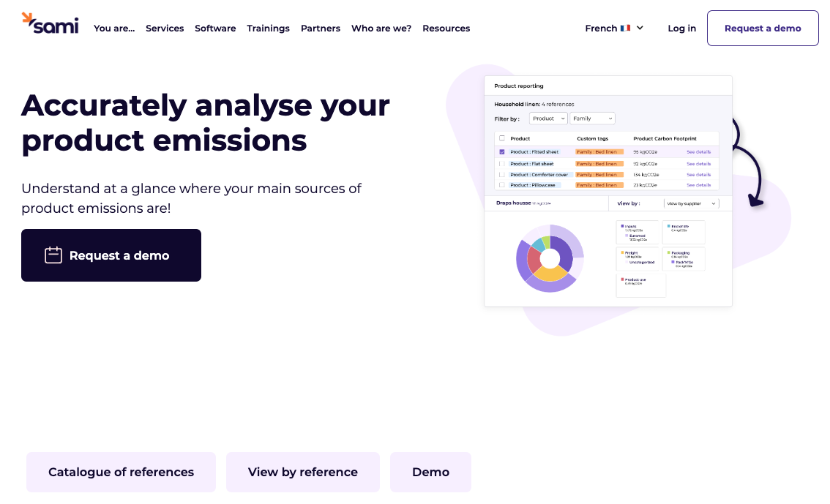The image size is (830, 504).
Task: Click the Inputs legend icon
Action: click(621, 225)
